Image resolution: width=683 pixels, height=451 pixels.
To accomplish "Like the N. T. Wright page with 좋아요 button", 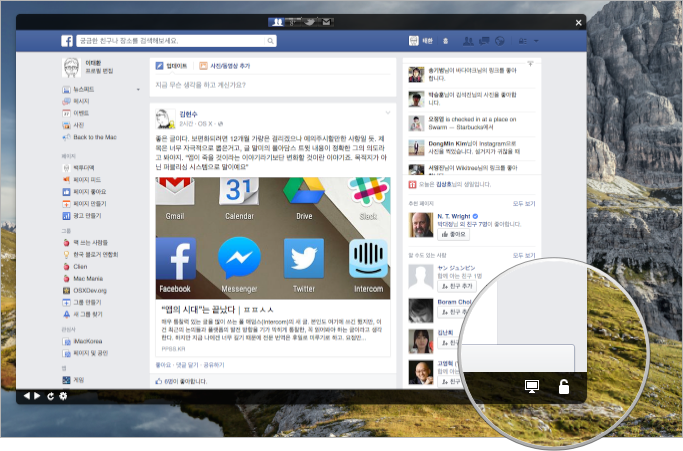I will click(x=453, y=234).
